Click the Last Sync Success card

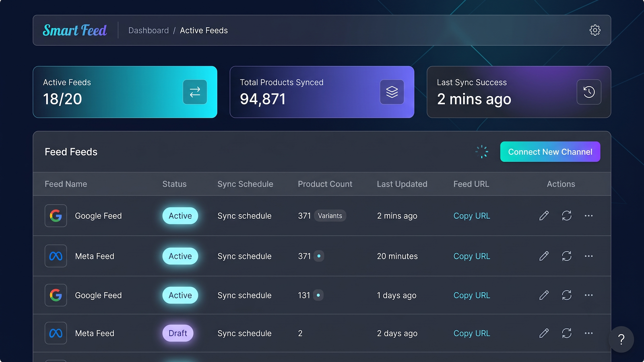click(519, 92)
